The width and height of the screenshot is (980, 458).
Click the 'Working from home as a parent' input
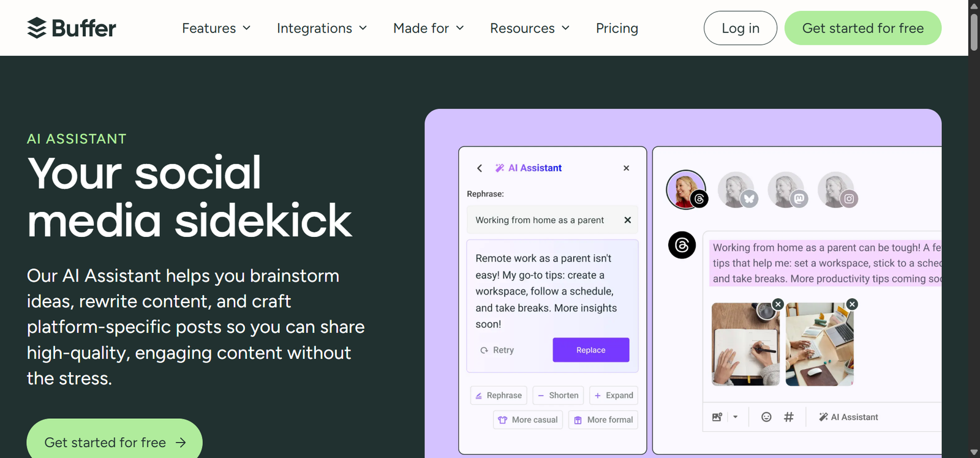(x=552, y=220)
